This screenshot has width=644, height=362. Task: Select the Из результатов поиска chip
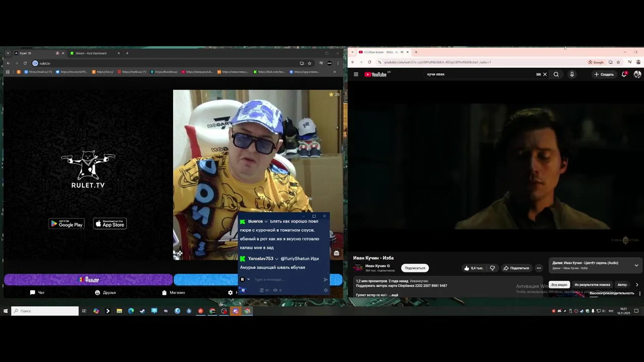[592, 285]
